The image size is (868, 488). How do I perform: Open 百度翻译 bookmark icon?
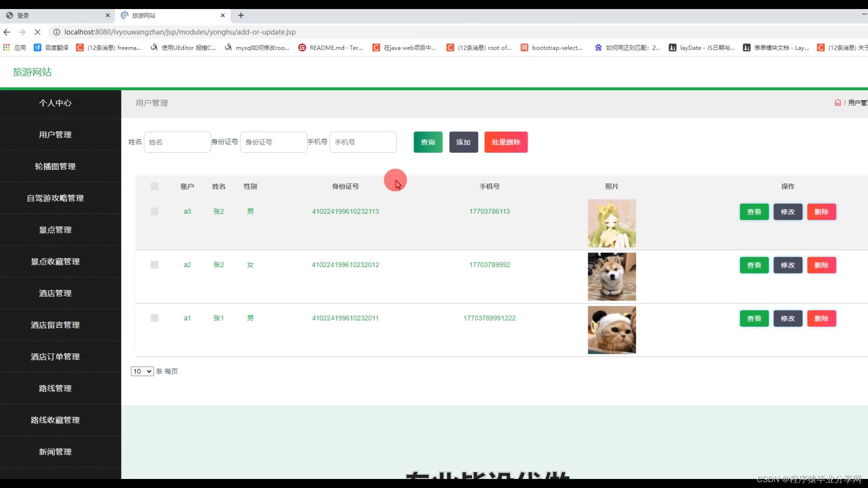(x=38, y=47)
